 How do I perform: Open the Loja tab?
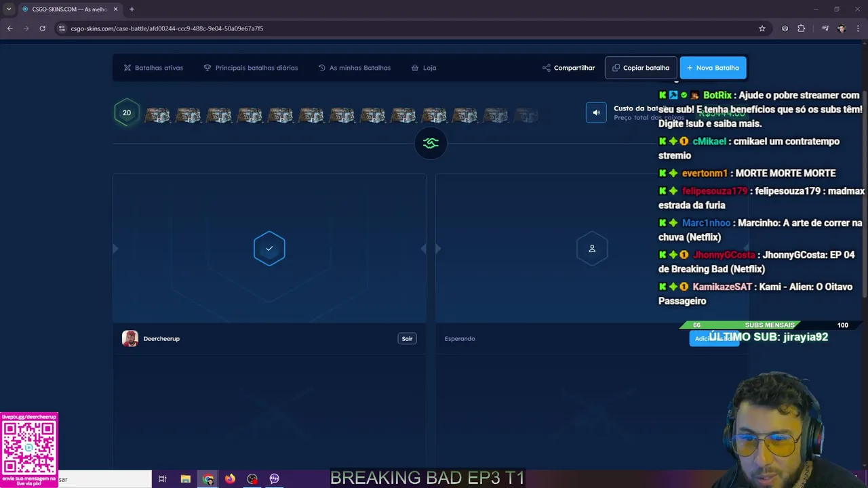point(423,68)
